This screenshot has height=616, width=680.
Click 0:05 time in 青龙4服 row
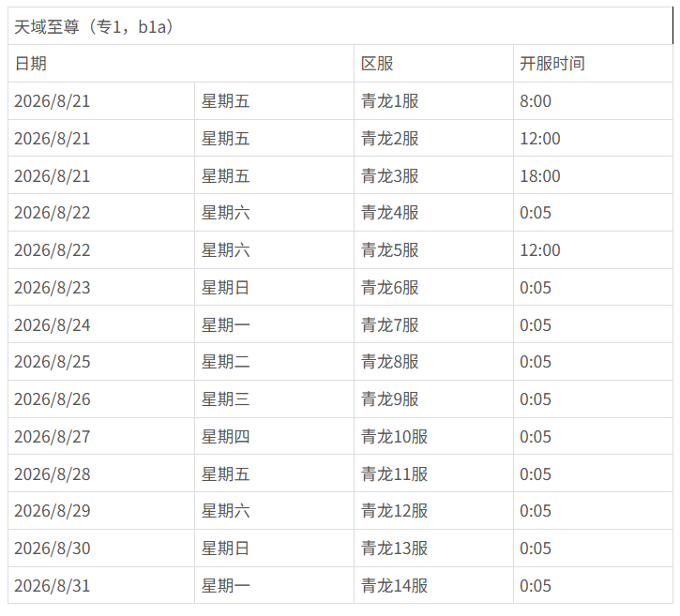[x=536, y=213]
